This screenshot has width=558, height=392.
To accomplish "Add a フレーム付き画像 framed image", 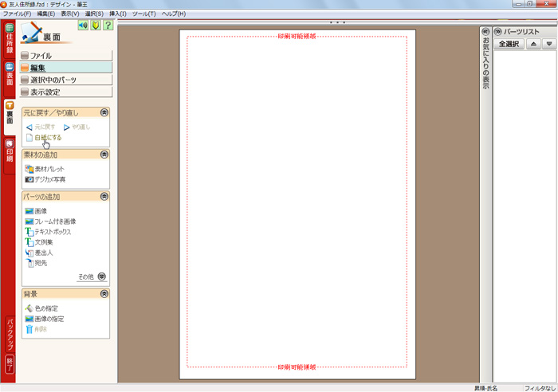I will pyautogui.click(x=55, y=221).
